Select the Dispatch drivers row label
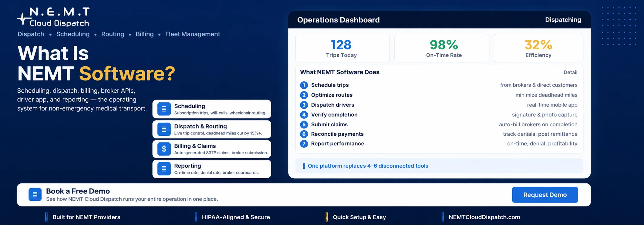Image resolution: width=644 pixels, height=225 pixels. point(332,105)
